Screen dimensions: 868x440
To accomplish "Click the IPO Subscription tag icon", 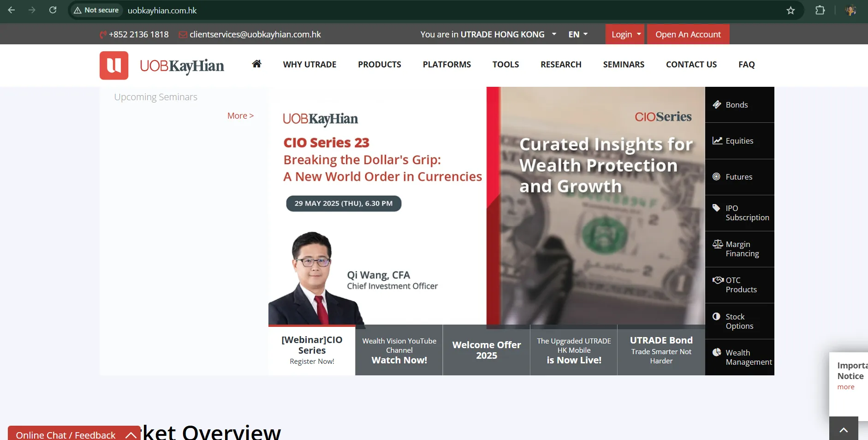I will pos(716,208).
